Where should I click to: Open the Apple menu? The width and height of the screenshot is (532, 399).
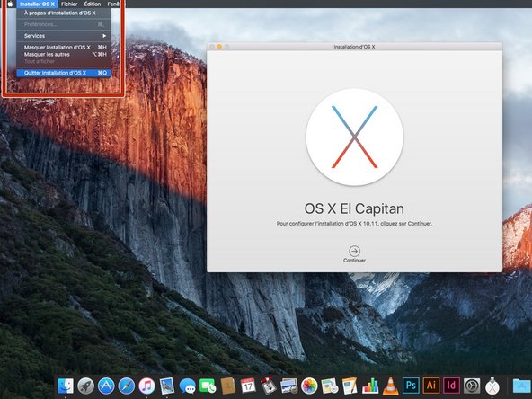(10, 4)
